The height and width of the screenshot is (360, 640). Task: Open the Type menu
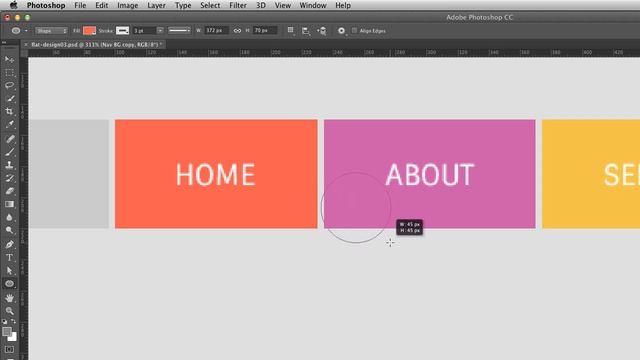tap(183, 5)
